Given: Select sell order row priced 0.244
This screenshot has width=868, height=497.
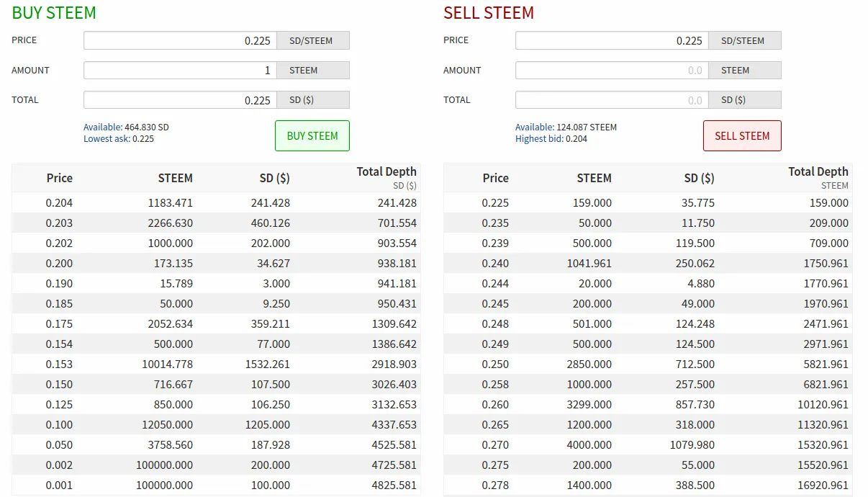Looking at the screenshot, I should click(x=648, y=284).
